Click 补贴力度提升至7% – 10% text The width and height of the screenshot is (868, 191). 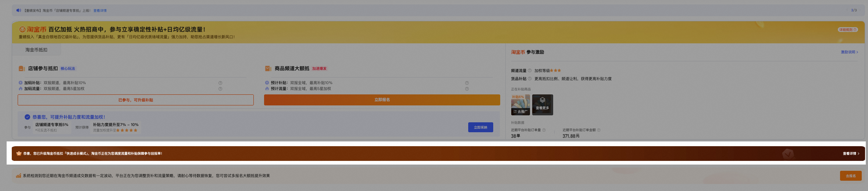tap(116, 125)
